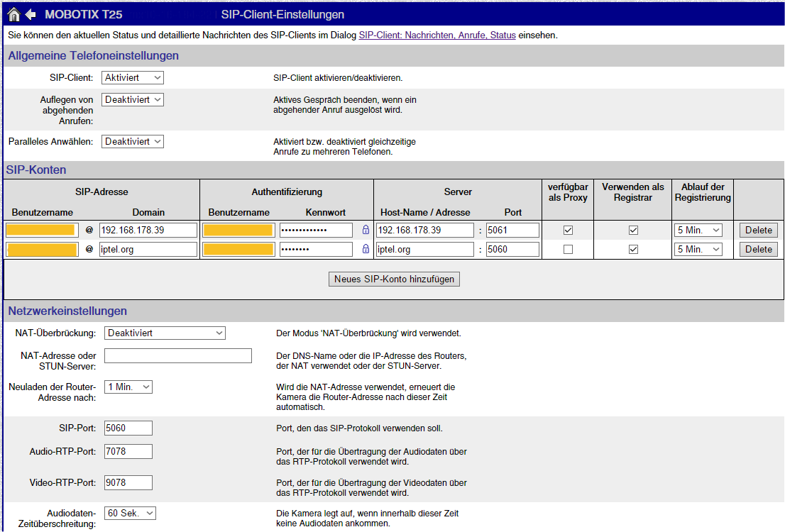Toggle proxy availability for 192.168.178.39 account
The height and width of the screenshot is (532, 785).
point(568,231)
